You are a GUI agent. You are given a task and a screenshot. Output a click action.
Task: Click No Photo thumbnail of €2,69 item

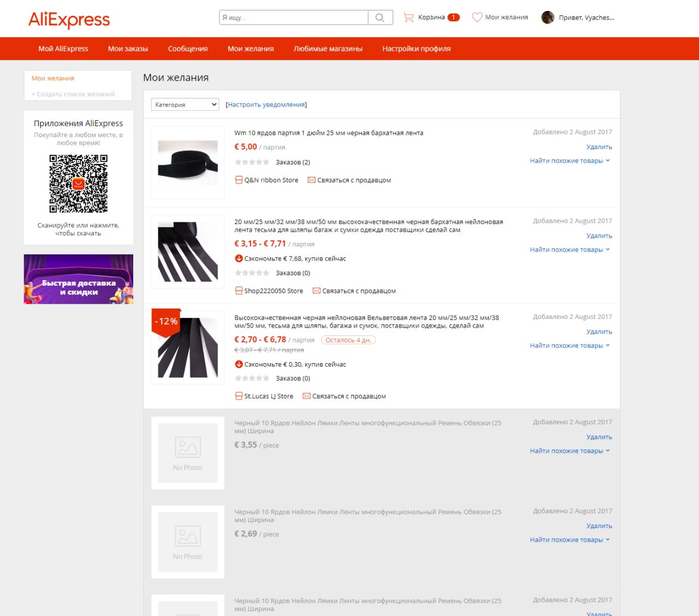(188, 542)
